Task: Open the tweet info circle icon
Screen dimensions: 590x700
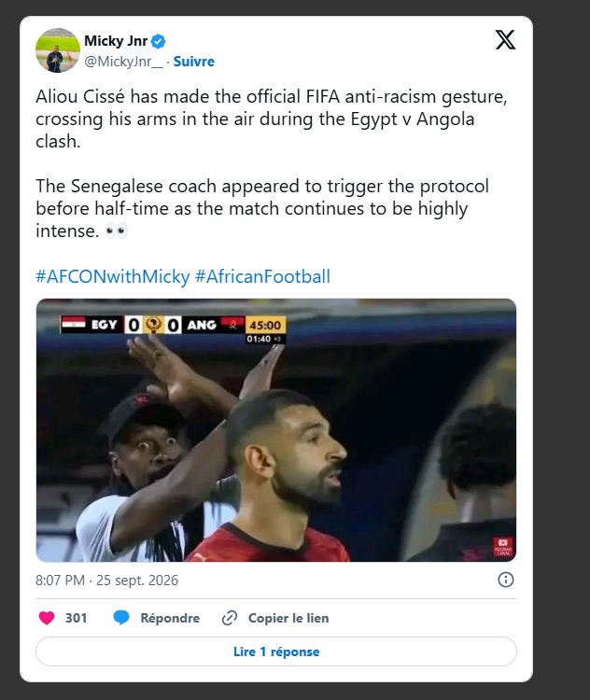Action: (506, 580)
